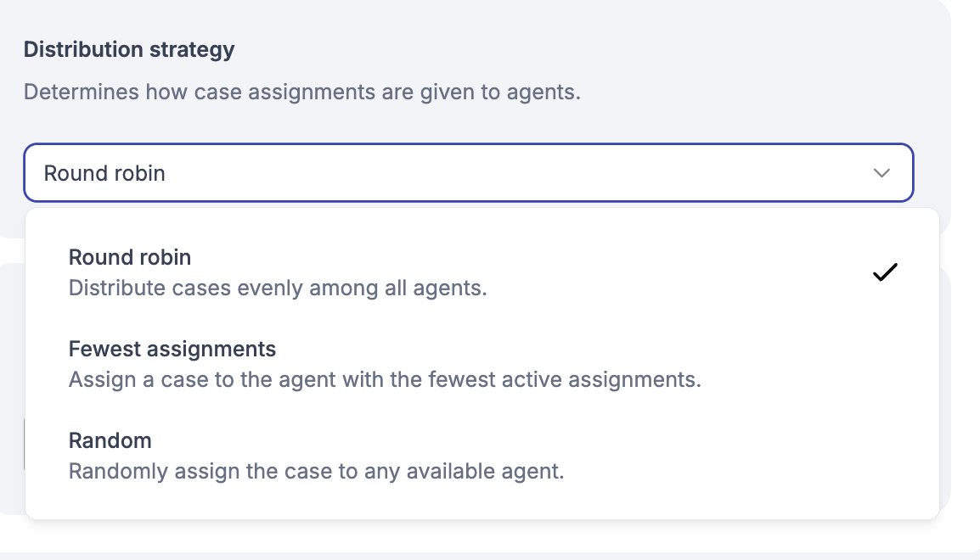
Task: Click the selected 'Round robin' value in the field
Action: tap(104, 173)
